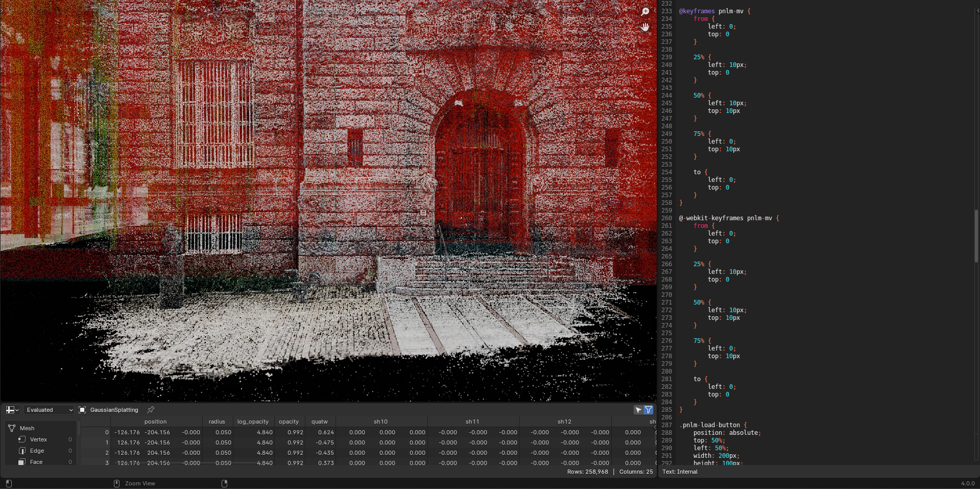Click the GaussianSplatting object icon

82,410
